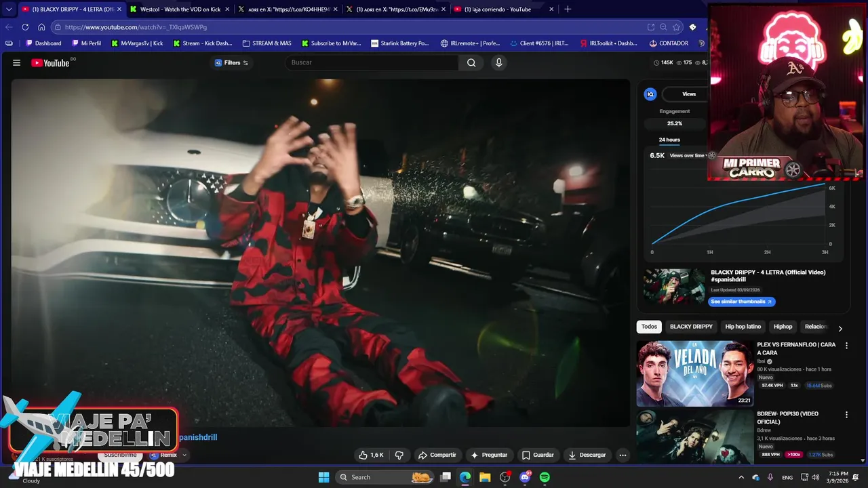Screen dimensions: 868x488
Task: Select the BLACKY DRIPPY chip
Action: coord(691,327)
